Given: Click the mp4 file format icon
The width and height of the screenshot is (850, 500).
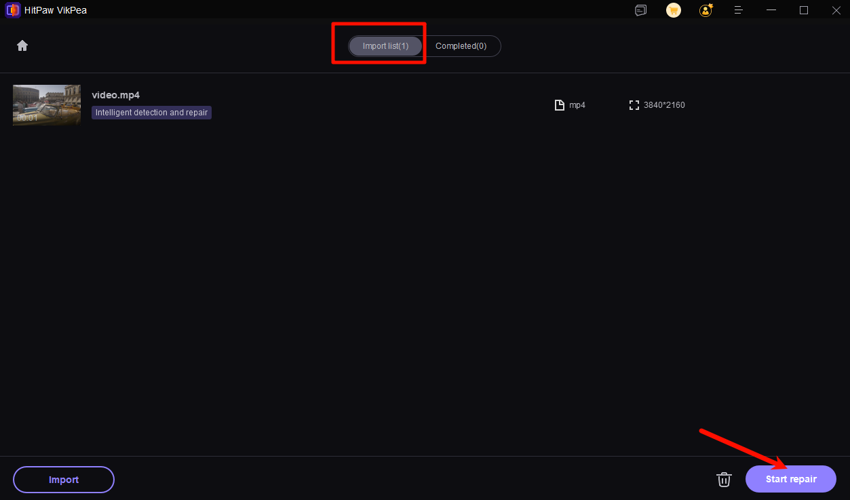Looking at the screenshot, I should 560,105.
